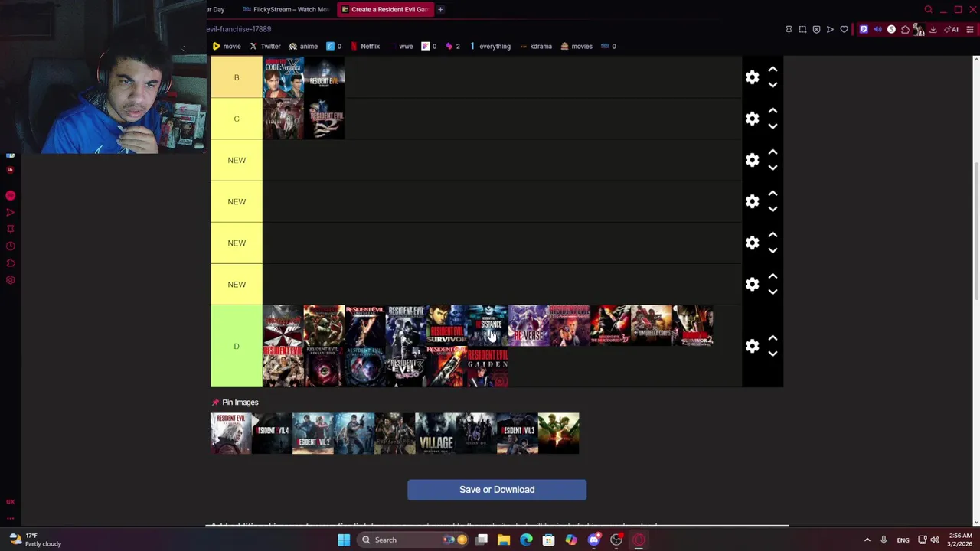Click the green D tier label
The width and height of the screenshot is (980, 551).
click(237, 346)
